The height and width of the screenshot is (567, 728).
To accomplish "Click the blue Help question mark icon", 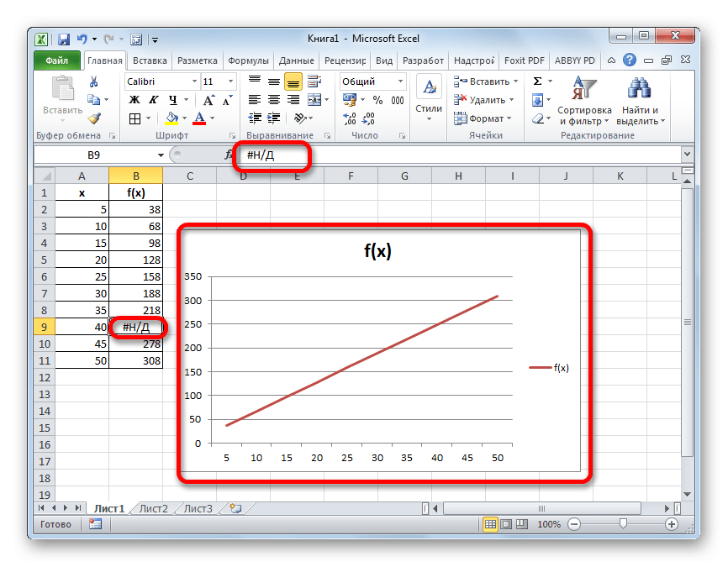I will coord(629,60).
